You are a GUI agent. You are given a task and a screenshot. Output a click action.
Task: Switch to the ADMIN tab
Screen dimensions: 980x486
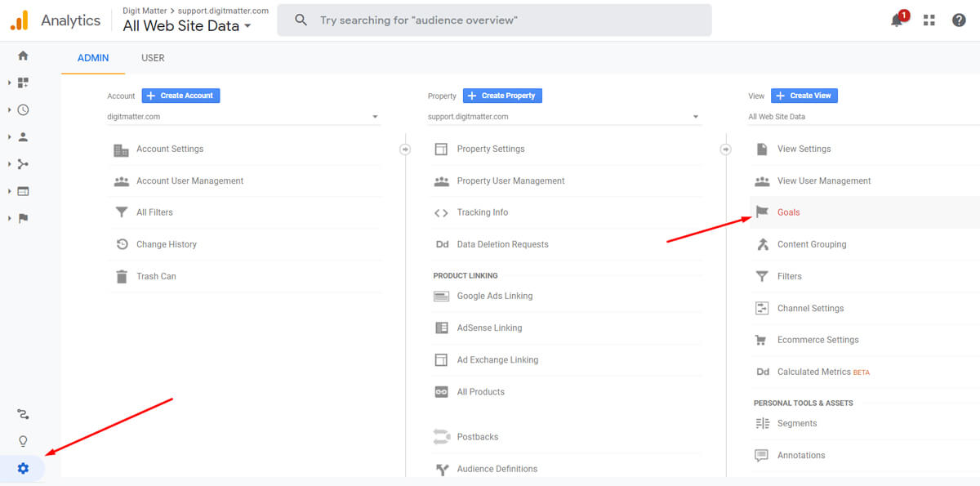(x=93, y=58)
